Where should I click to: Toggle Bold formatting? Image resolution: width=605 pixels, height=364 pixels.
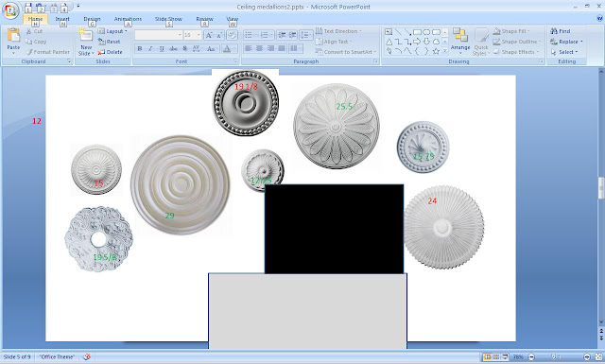[x=140, y=48]
